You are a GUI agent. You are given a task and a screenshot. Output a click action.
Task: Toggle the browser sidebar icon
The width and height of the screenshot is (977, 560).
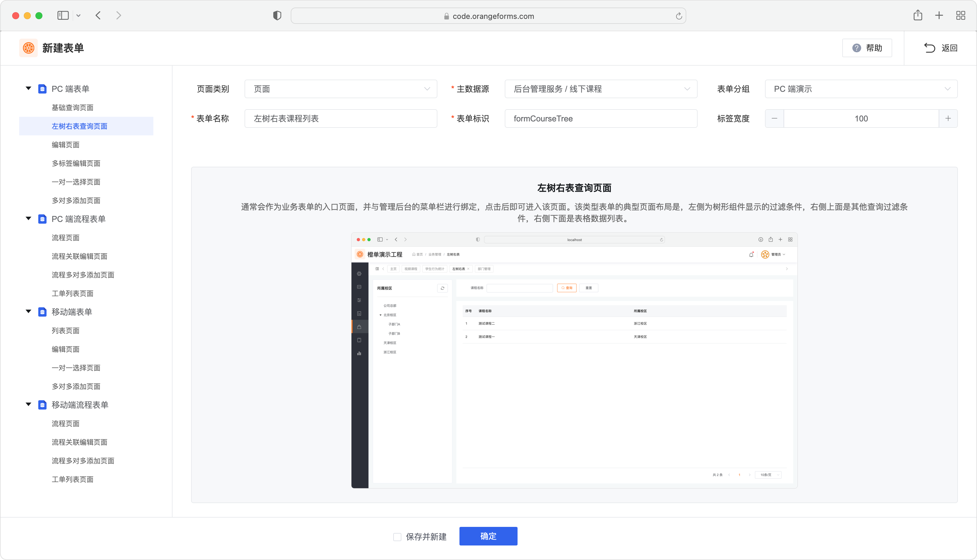tap(63, 15)
